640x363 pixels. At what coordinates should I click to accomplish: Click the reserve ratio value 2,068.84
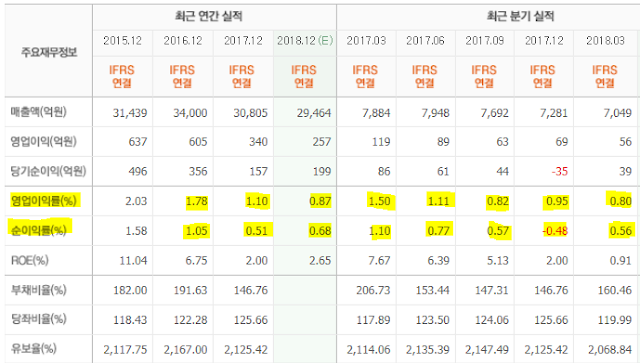[610, 350]
